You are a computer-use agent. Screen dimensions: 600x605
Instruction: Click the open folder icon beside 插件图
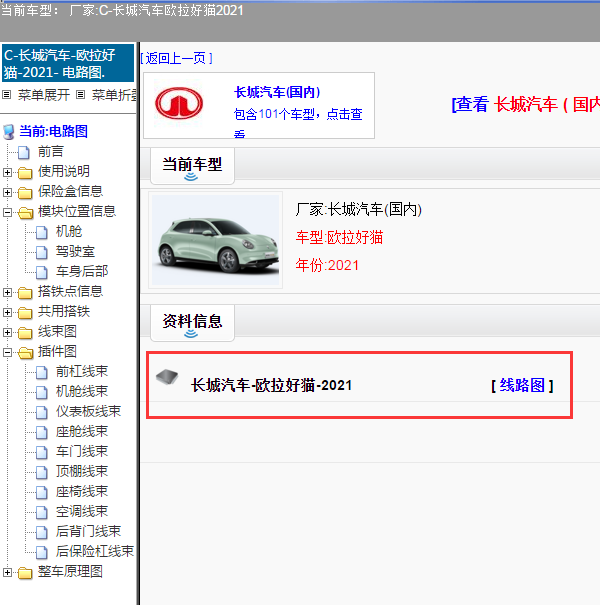25,352
